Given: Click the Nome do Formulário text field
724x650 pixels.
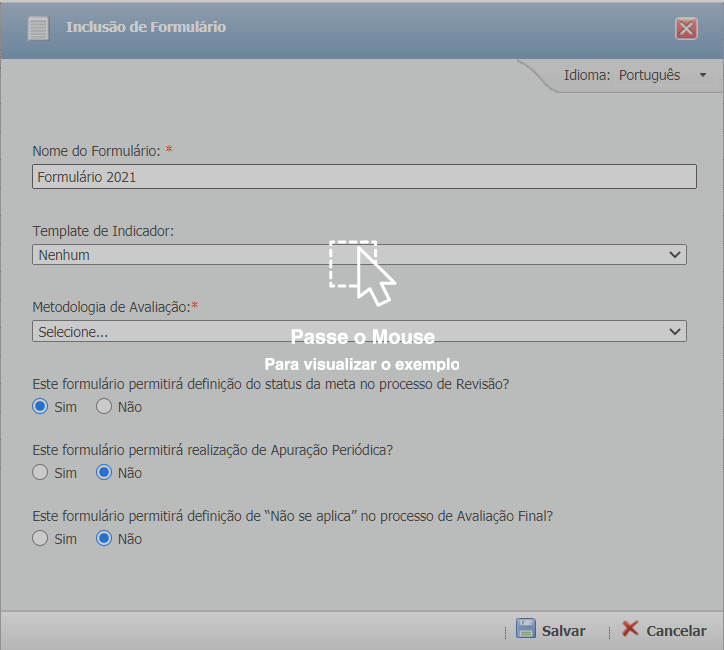Looking at the screenshot, I should [x=364, y=177].
